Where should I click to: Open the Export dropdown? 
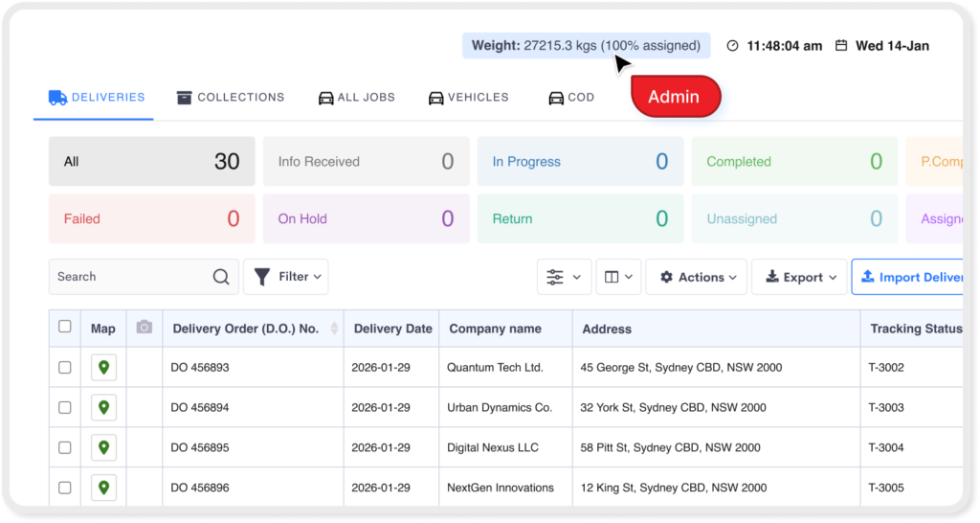[799, 277]
